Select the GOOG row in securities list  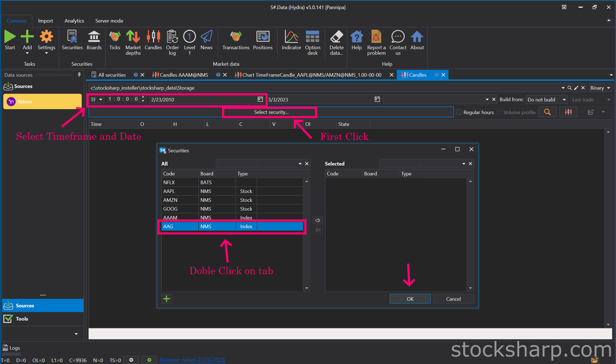(232, 209)
